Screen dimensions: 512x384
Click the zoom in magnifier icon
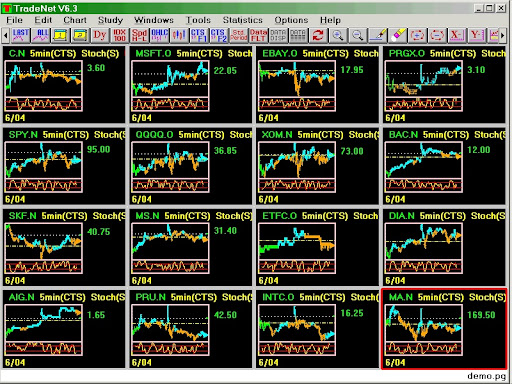pyautogui.click(x=338, y=35)
